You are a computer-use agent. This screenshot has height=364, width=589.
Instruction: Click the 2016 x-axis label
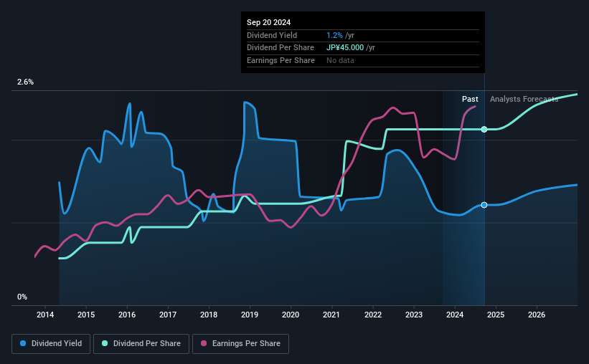pyautogui.click(x=127, y=315)
